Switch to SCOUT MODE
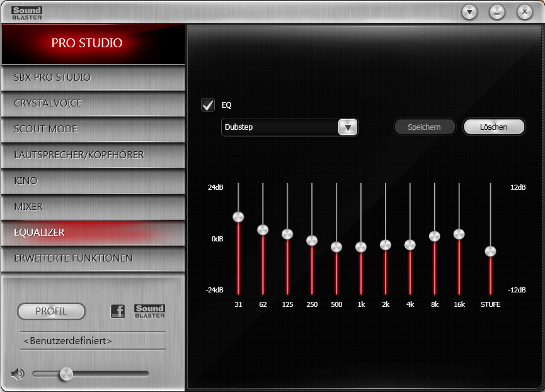Screen dimensions: 545x392 [93, 129]
